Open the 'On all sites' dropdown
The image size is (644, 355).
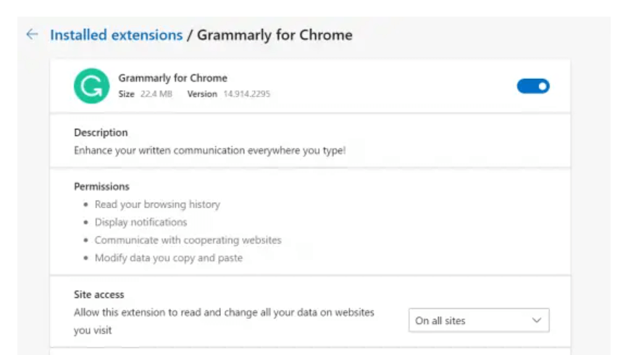point(479,320)
